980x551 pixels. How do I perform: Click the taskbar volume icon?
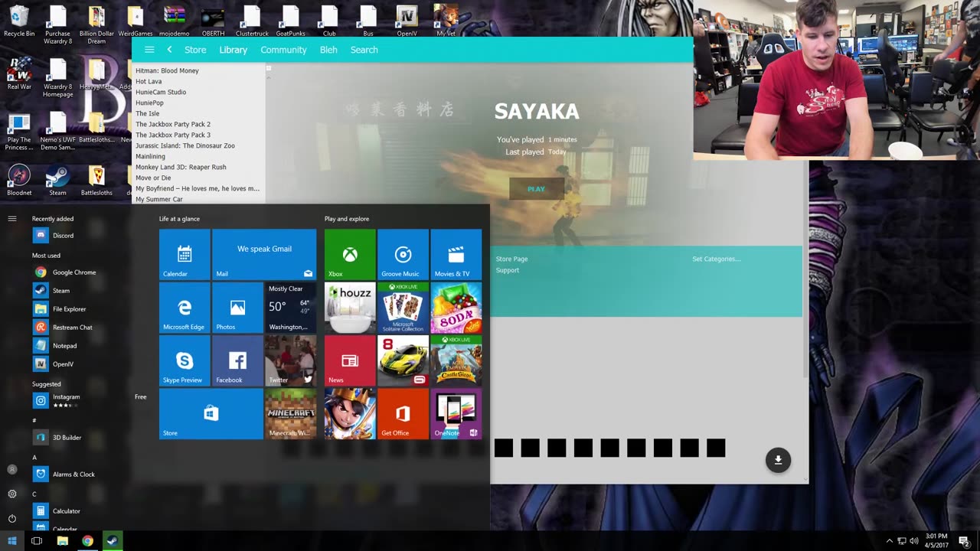pos(914,541)
